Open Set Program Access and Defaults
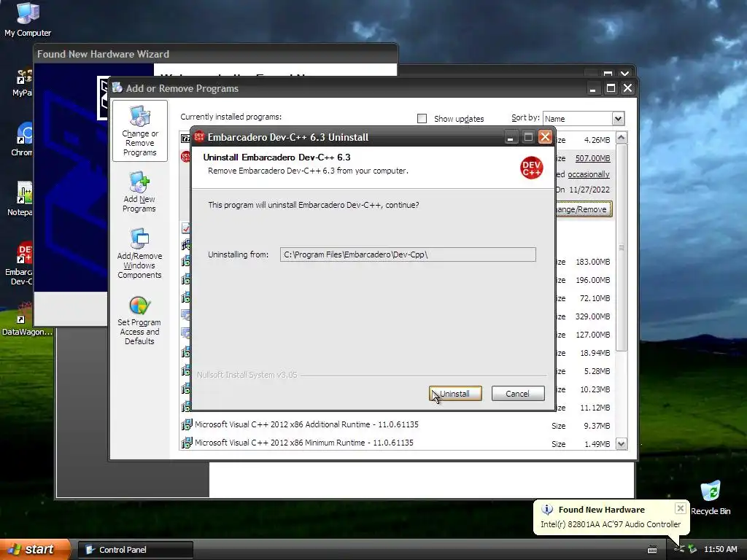 click(x=139, y=321)
